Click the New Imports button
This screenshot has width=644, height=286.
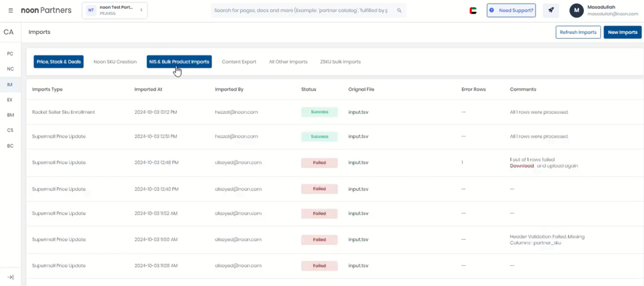tap(623, 32)
